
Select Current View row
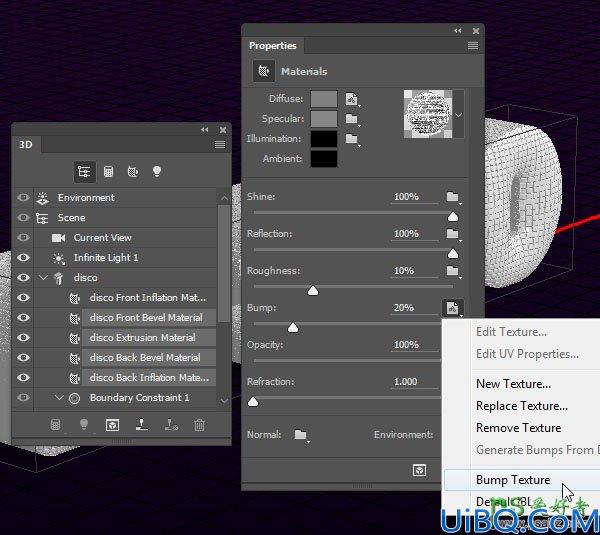[x=126, y=238]
